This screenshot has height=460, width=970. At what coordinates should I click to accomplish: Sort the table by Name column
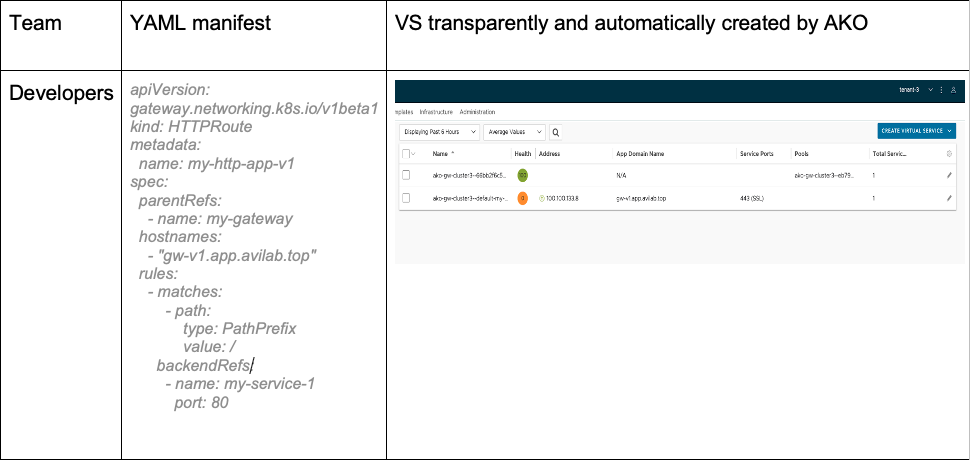click(x=441, y=154)
